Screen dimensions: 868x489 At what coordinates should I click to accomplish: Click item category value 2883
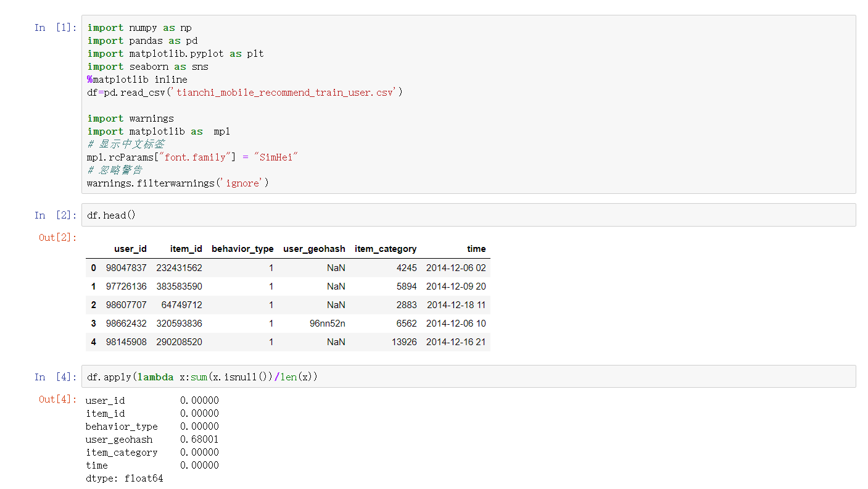point(406,305)
